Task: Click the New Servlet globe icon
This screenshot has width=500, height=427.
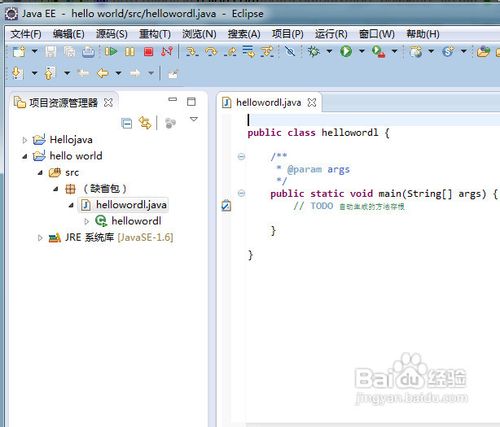Action: 448,52
